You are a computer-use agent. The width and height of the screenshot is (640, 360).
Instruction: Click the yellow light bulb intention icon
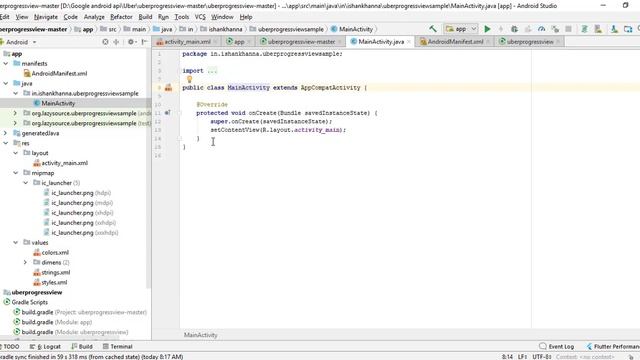(189, 79)
